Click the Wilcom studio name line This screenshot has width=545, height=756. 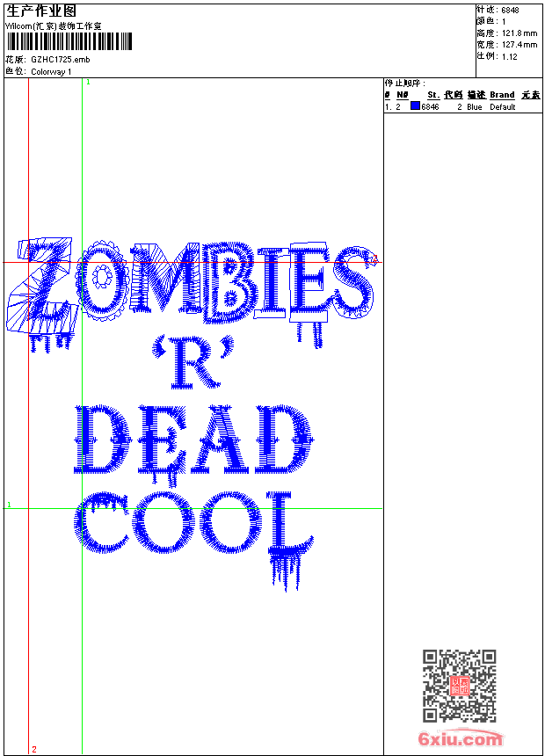click(x=54, y=26)
